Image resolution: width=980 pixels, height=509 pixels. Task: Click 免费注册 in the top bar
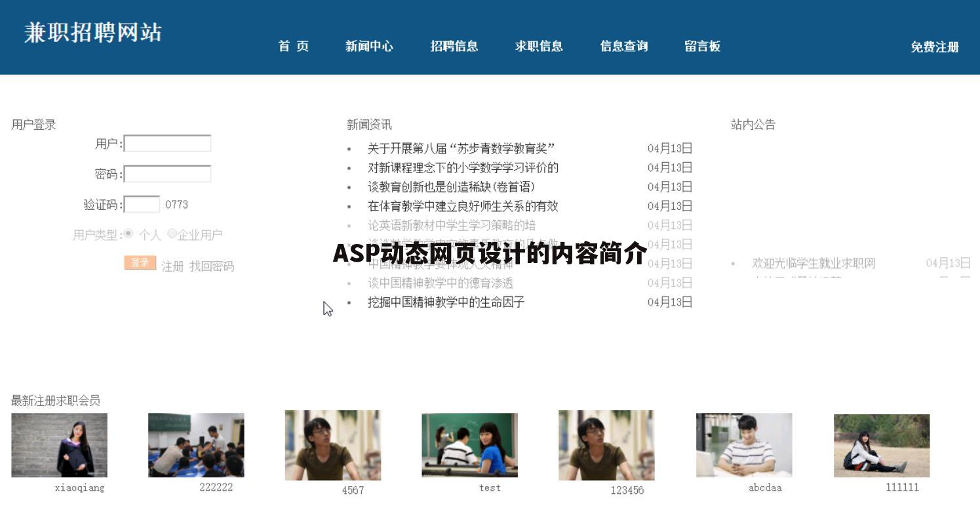click(935, 47)
